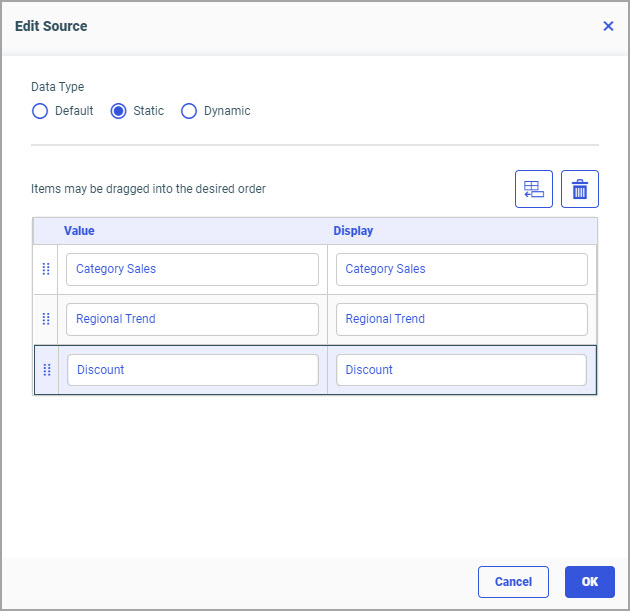Click the Category Sales value field
This screenshot has height=611, width=630.
[192, 269]
